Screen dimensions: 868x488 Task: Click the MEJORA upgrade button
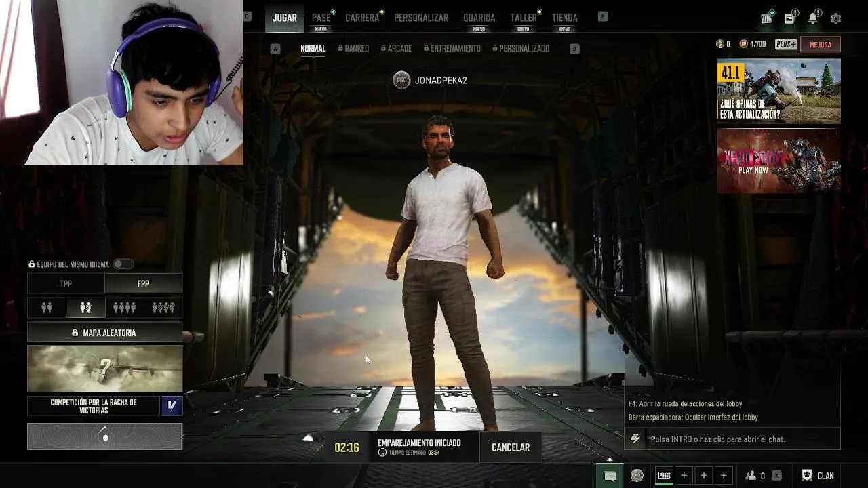821,45
